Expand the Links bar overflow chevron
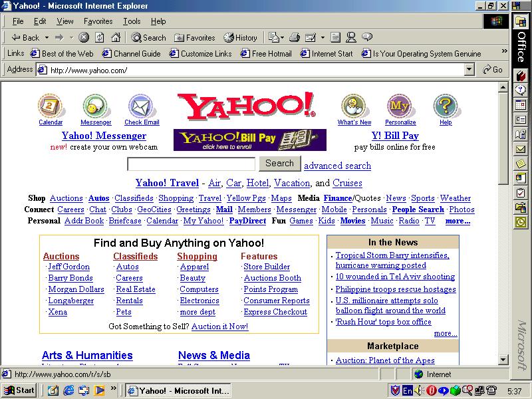This screenshot has height=399, width=532. 505,51
